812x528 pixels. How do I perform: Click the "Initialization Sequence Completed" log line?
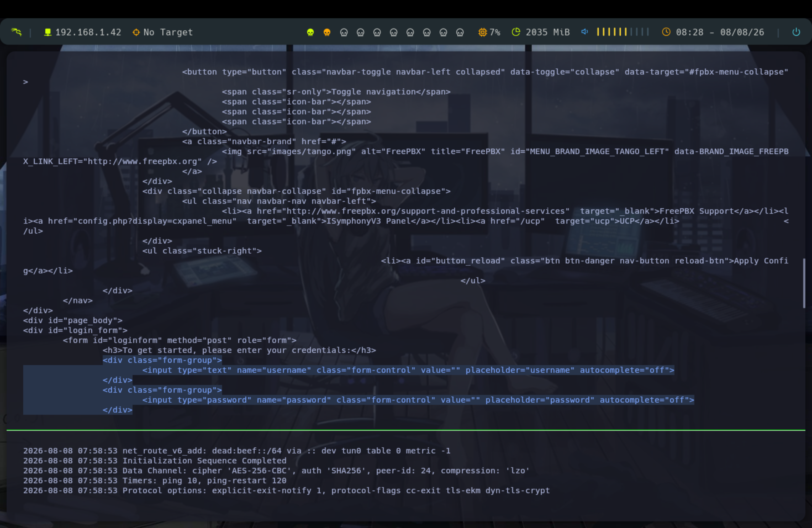tap(155, 461)
